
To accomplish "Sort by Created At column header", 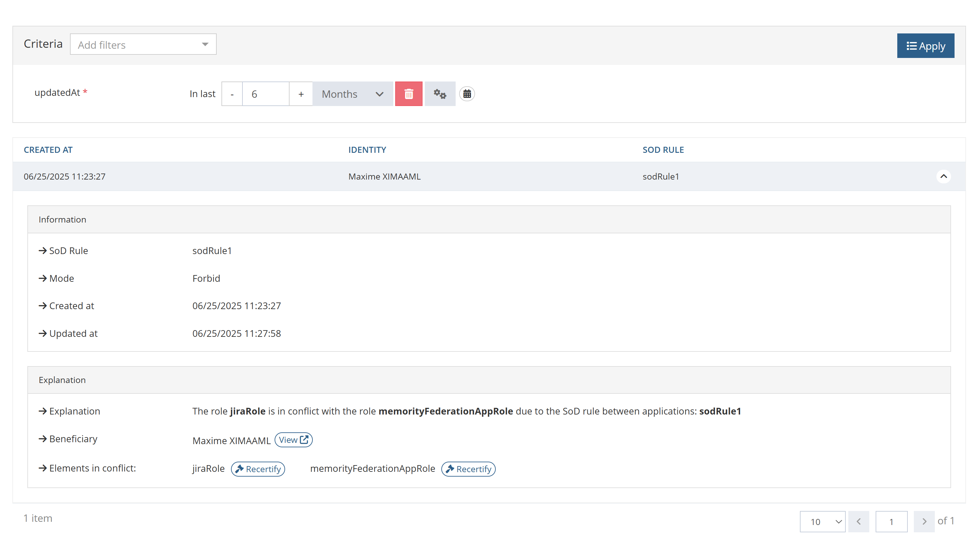I will click(x=48, y=150).
